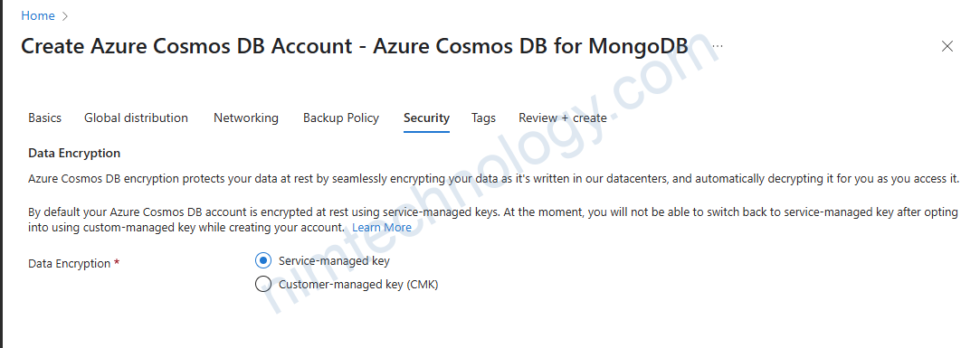Jump to the Review + create tab

tap(563, 118)
